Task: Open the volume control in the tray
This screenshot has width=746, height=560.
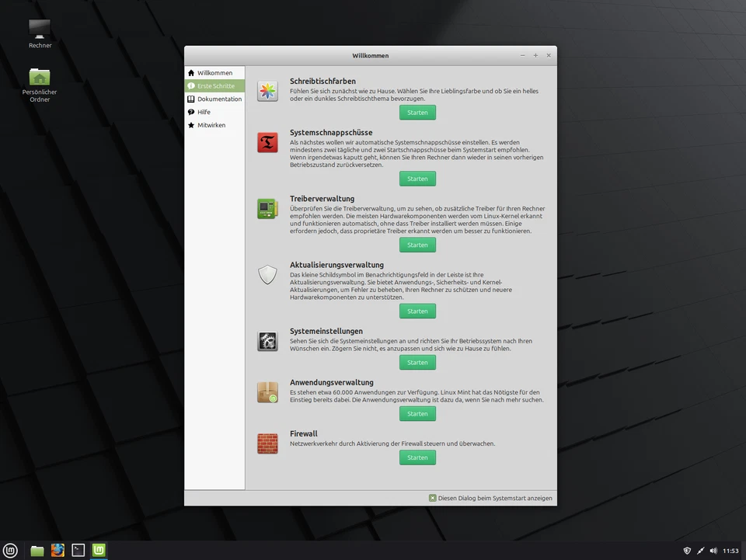Action: pyautogui.click(x=713, y=550)
